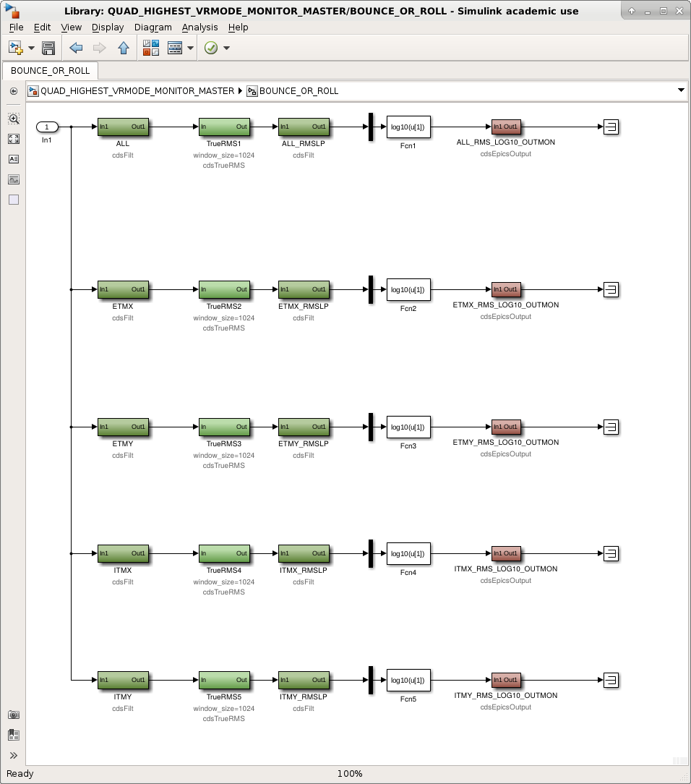Select the Area box tool in the palette

tap(14, 200)
